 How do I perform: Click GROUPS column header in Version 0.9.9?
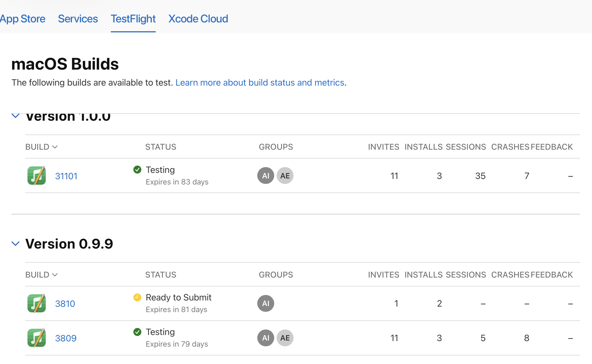[276, 275]
